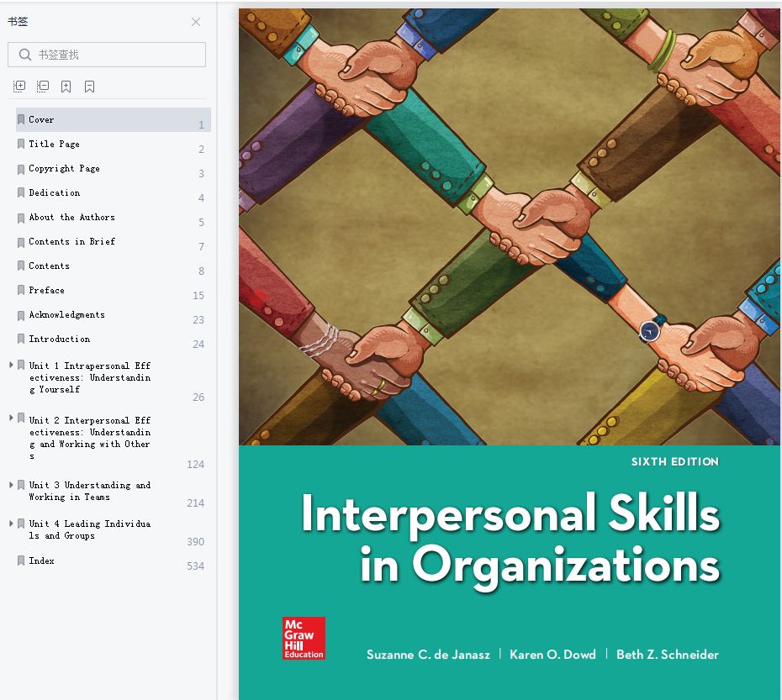
Task: Expand all bookmarks with the plus icon
Action: point(19,87)
